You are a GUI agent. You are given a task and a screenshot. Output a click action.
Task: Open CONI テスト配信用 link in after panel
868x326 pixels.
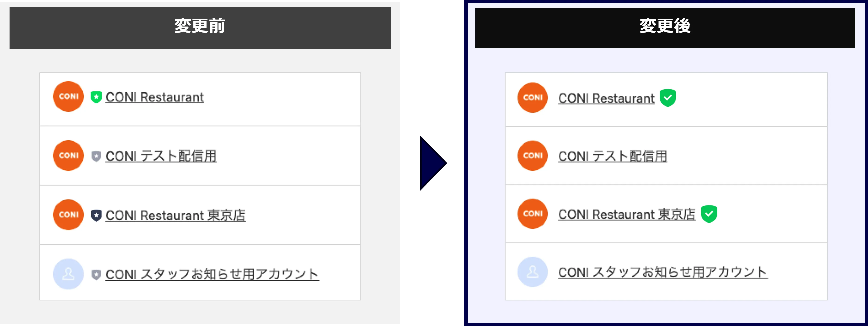pyautogui.click(x=612, y=156)
